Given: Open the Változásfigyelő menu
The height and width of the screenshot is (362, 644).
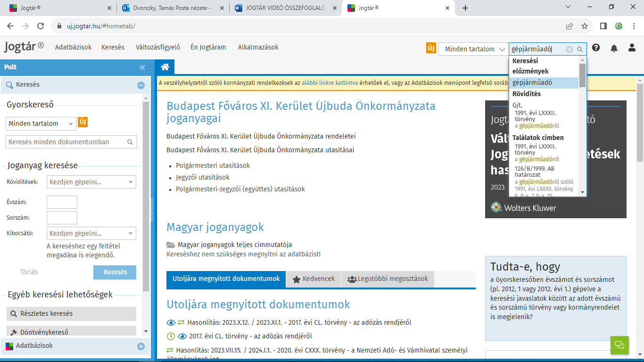Looking at the screenshot, I should (158, 47).
